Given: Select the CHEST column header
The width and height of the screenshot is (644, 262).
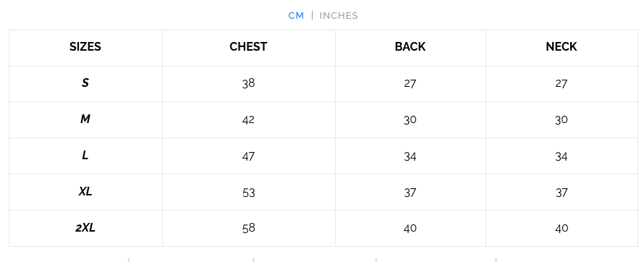Looking at the screenshot, I should click(x=248, y=47).
